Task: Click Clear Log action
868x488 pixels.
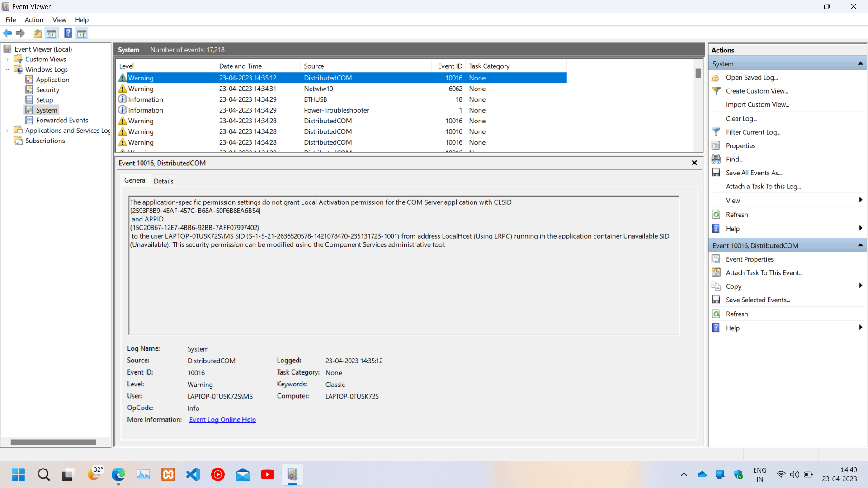Action: [x=741, y=118]
